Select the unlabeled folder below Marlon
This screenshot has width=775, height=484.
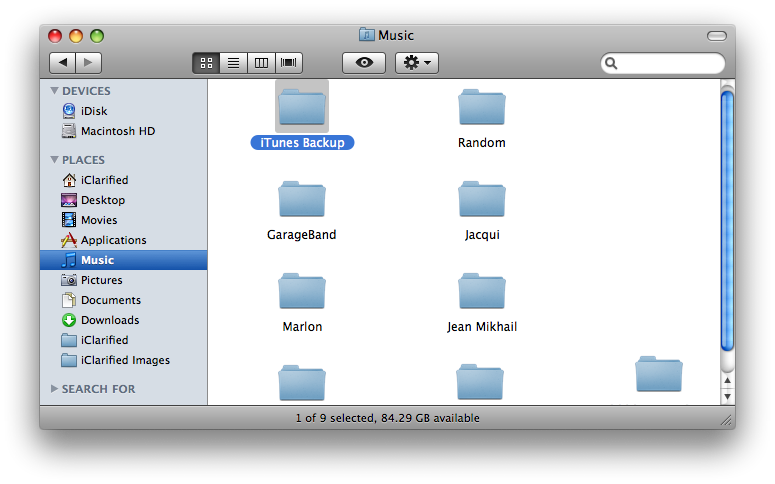coord(302,383)
